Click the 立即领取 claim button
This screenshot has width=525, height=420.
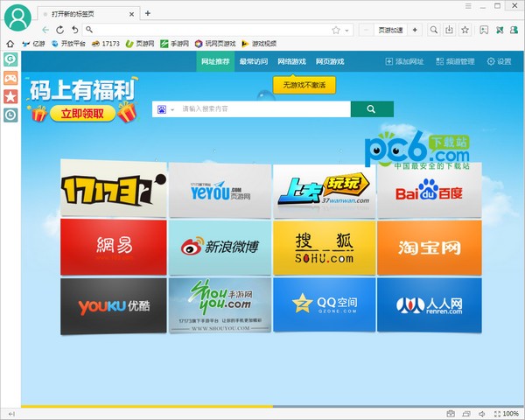click(x=82, y=114)
